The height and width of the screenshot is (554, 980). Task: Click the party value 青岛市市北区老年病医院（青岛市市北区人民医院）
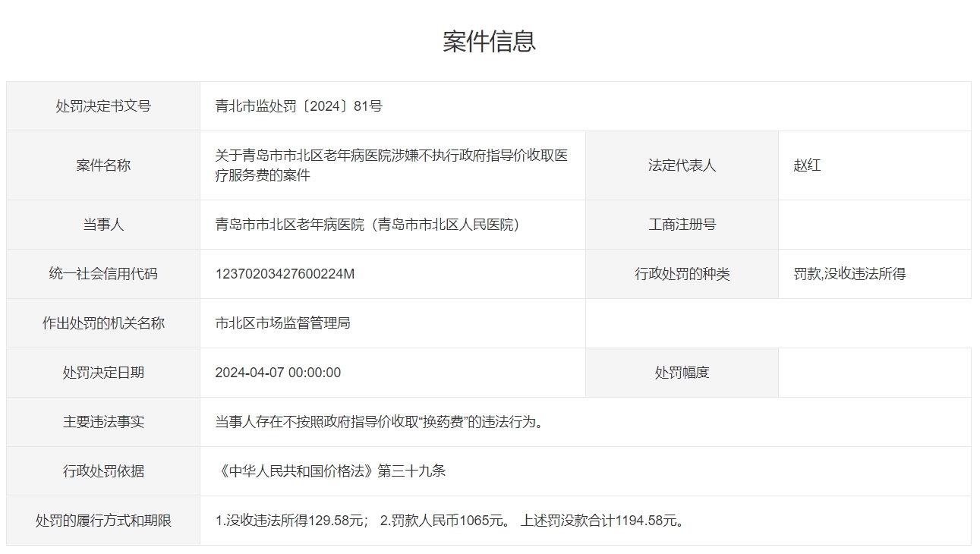370,225
